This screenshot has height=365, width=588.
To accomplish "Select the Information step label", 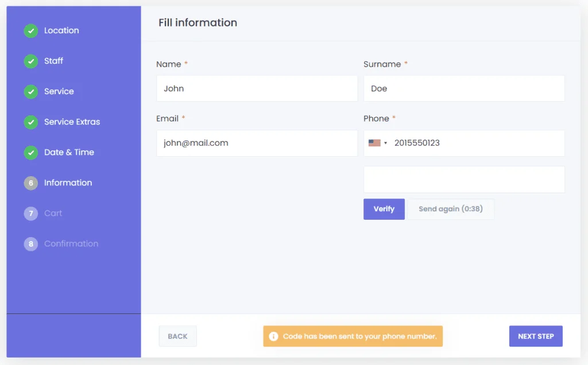I will tap(68, 182).
